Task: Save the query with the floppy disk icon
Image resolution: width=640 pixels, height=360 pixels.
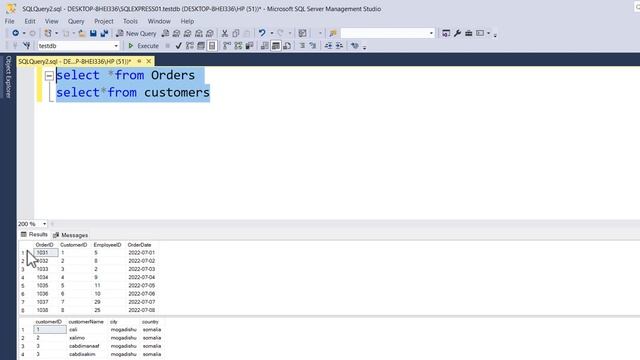Action: [x=93, y=33]
